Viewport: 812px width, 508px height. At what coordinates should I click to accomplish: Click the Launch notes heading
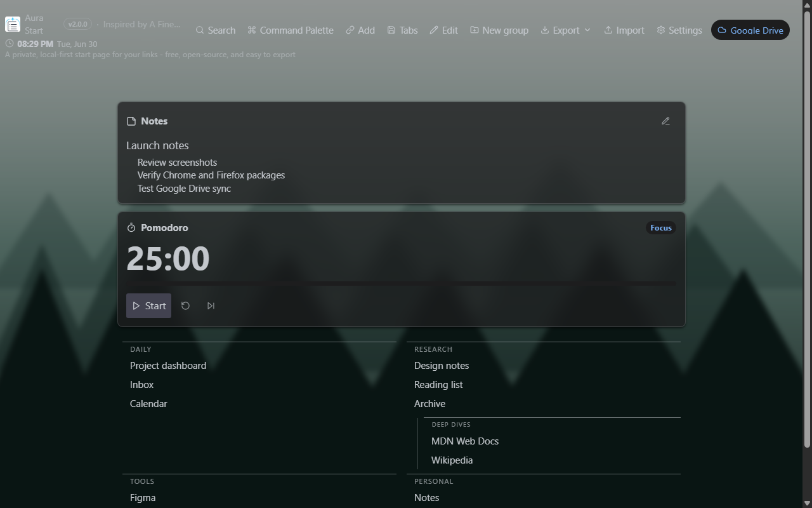(157, 145)
